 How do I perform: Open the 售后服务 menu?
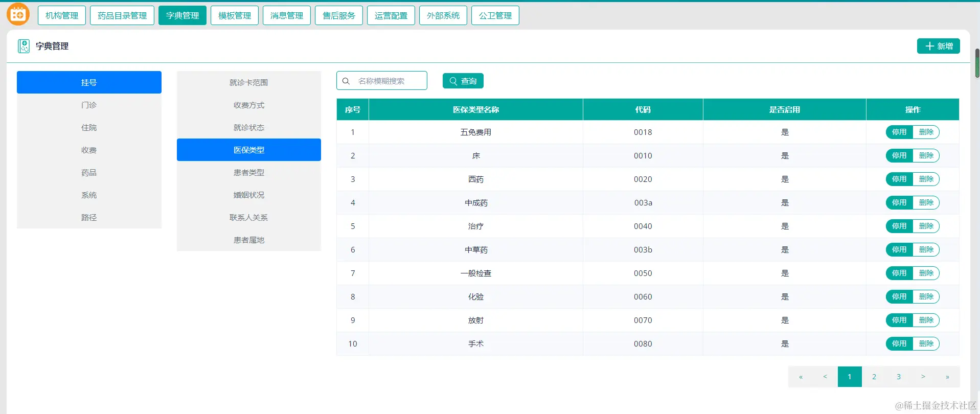point(339,15)
